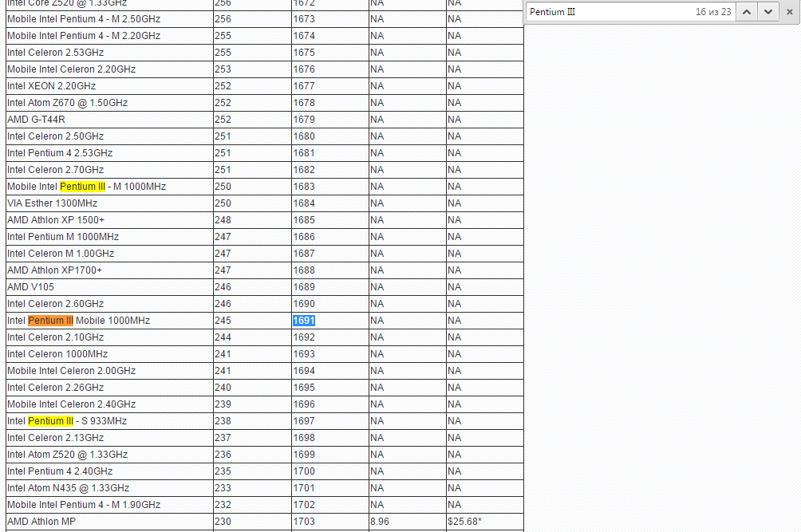
Task: Select 'AMD Athlon XP 1500+' cell
Action: coord(109,220)
